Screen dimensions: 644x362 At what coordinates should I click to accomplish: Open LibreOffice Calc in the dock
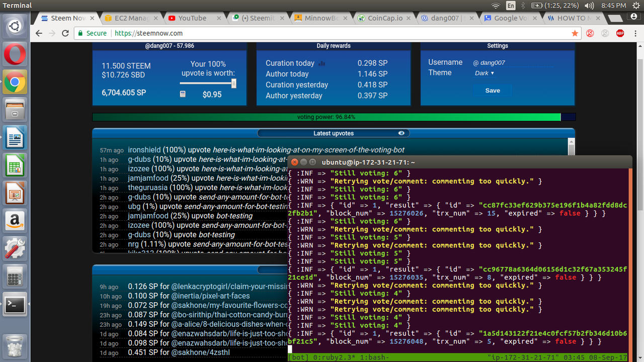tap(15, 165)
